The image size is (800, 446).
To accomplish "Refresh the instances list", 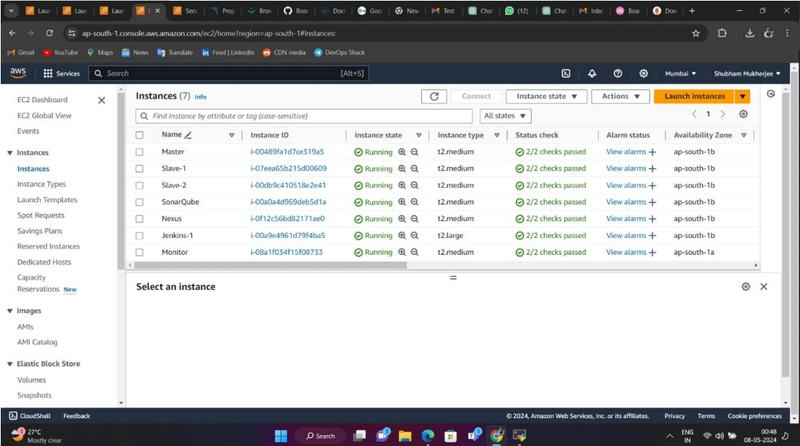I will point(434,96).
